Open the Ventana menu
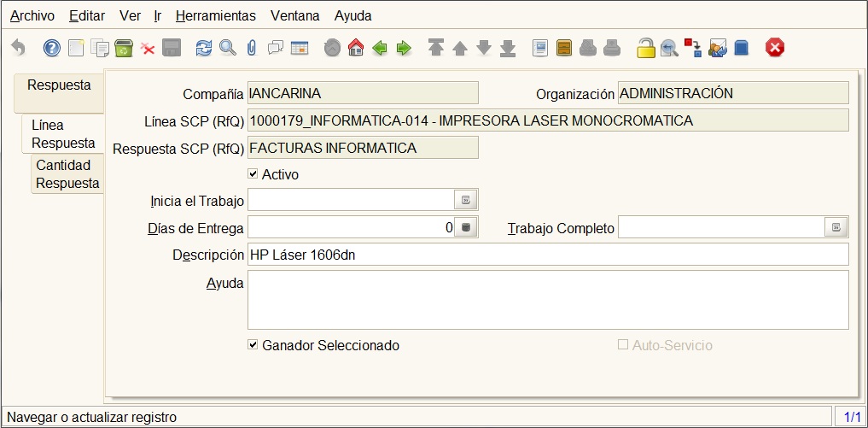The image size is (868, 428). [x=295, y=16]
